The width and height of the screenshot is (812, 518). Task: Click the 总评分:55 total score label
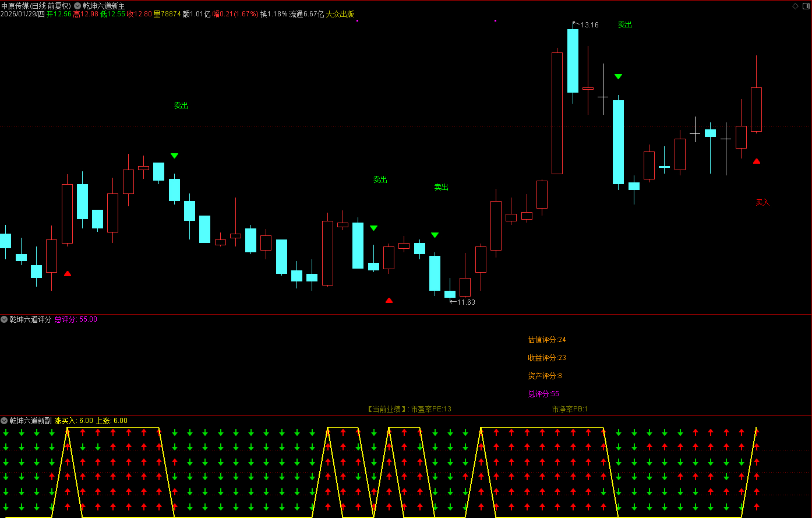[543, 394]
